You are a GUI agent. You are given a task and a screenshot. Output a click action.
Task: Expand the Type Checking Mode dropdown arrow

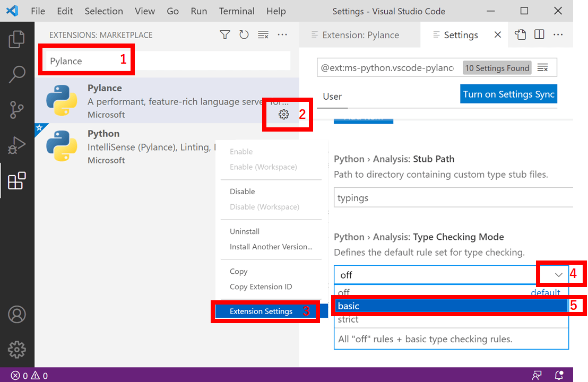pos(558,274)
